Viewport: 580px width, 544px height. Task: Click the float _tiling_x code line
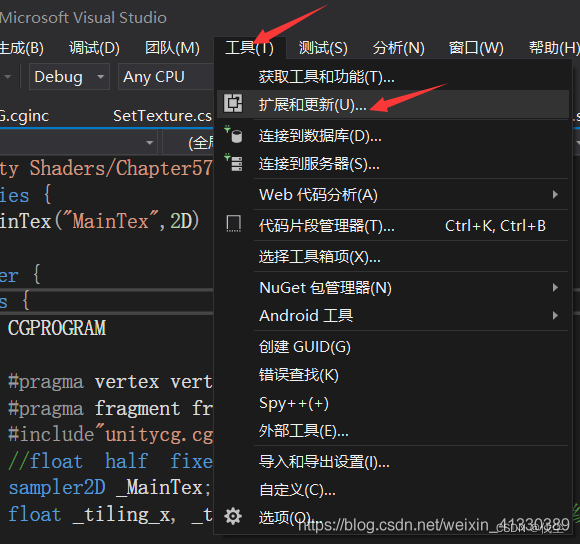coord(110,514)
